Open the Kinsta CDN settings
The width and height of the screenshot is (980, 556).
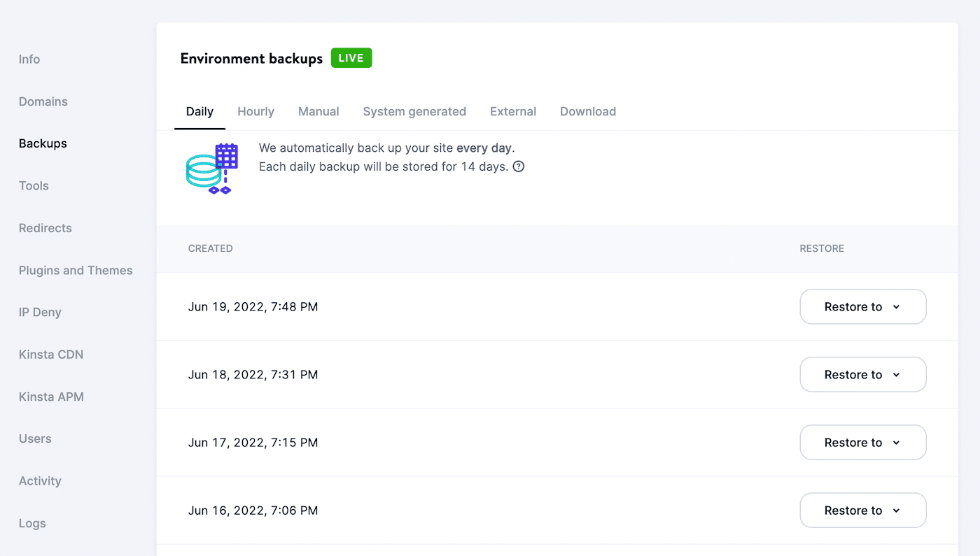(x=50, y=354)
